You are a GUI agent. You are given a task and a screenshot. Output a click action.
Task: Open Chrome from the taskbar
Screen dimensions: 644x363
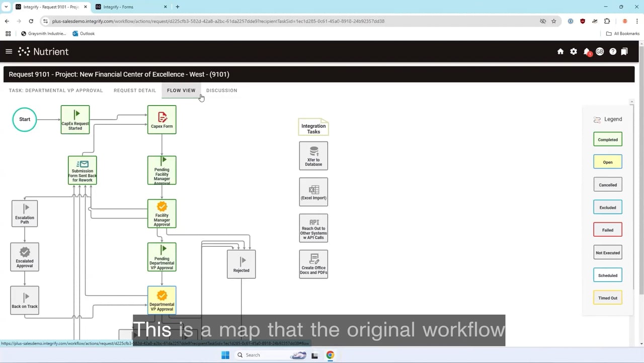click(330, 355)
